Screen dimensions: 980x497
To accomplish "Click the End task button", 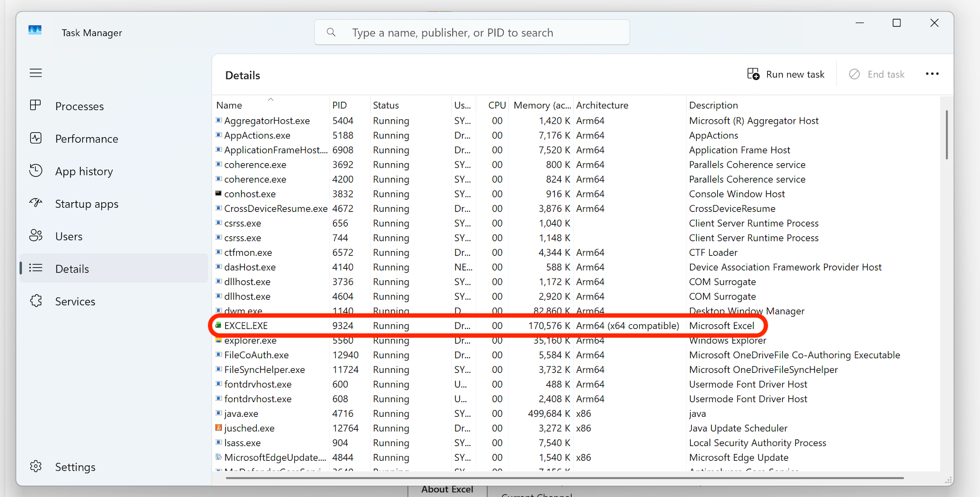I will [x=877, y=74].
